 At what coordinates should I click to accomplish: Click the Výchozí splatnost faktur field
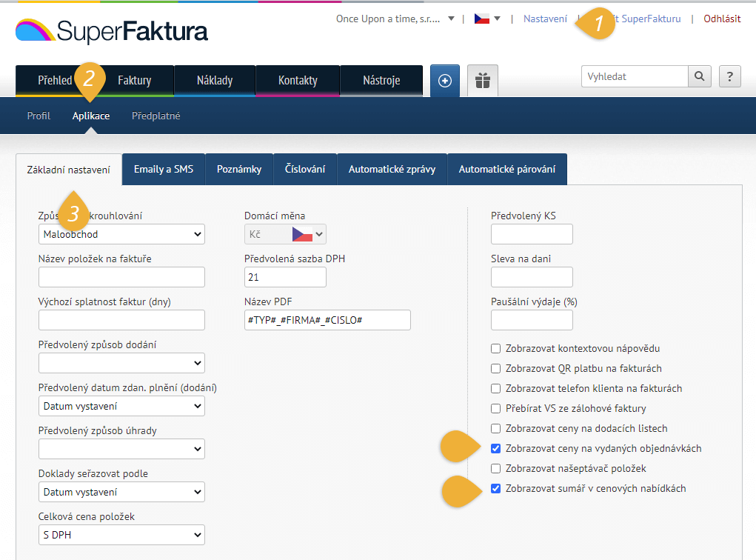click(121, 320)
